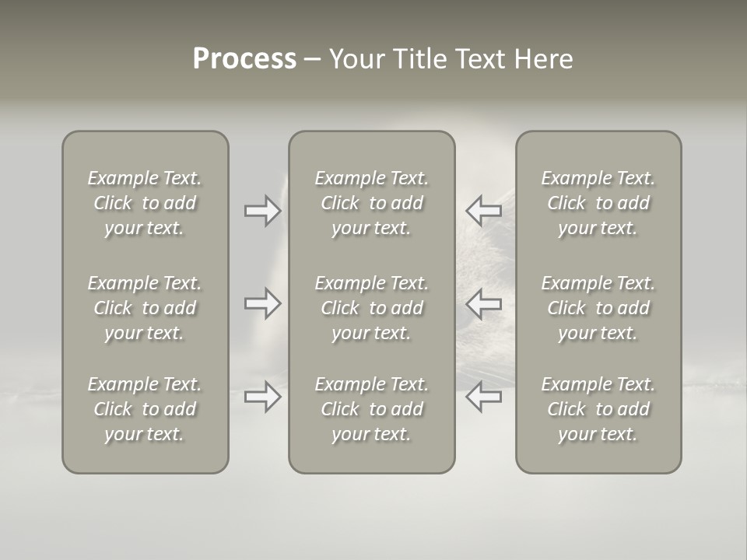Select the bottom left-pointing arrow
Viewport: 747px width, 560px height.
[483, 397]
